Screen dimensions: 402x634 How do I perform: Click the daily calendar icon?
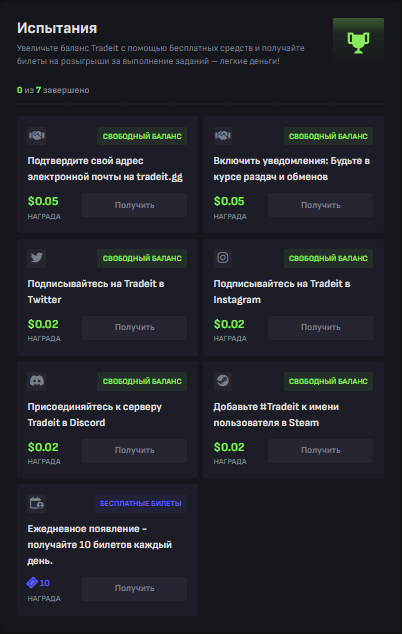(36, 503)
